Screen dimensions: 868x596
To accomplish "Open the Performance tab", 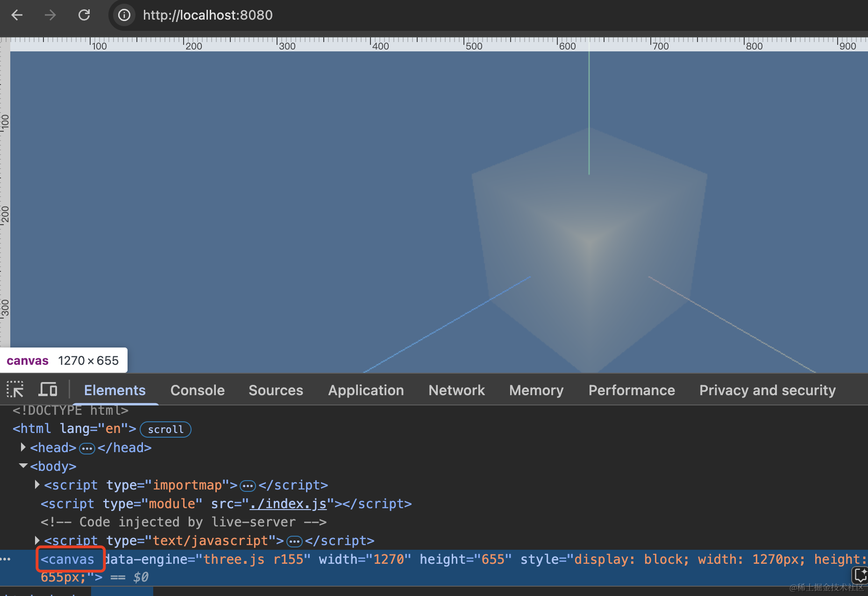I will (x=632, y=390).
